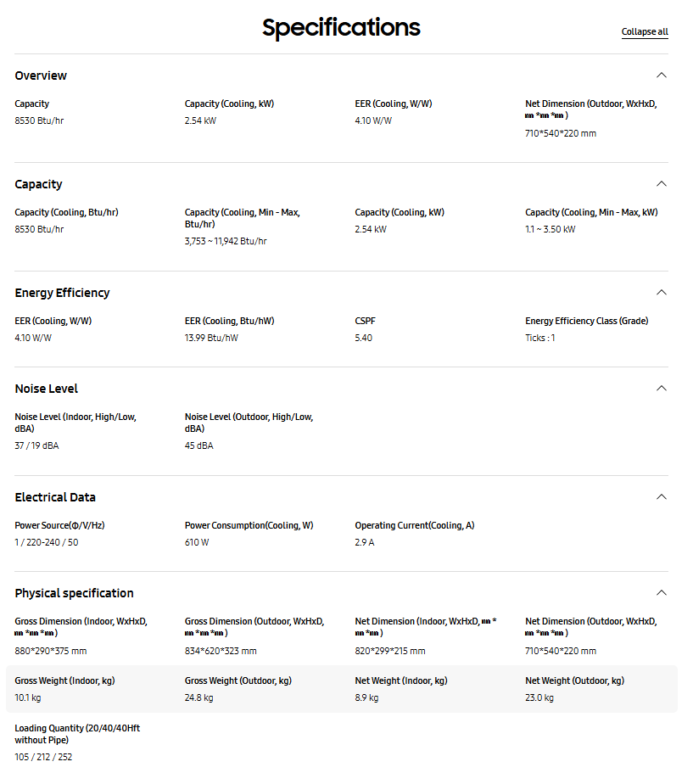The image size is (693, 784).
Task: Select the Operating Current 2.9 A value
Action: tap(365, 542)
